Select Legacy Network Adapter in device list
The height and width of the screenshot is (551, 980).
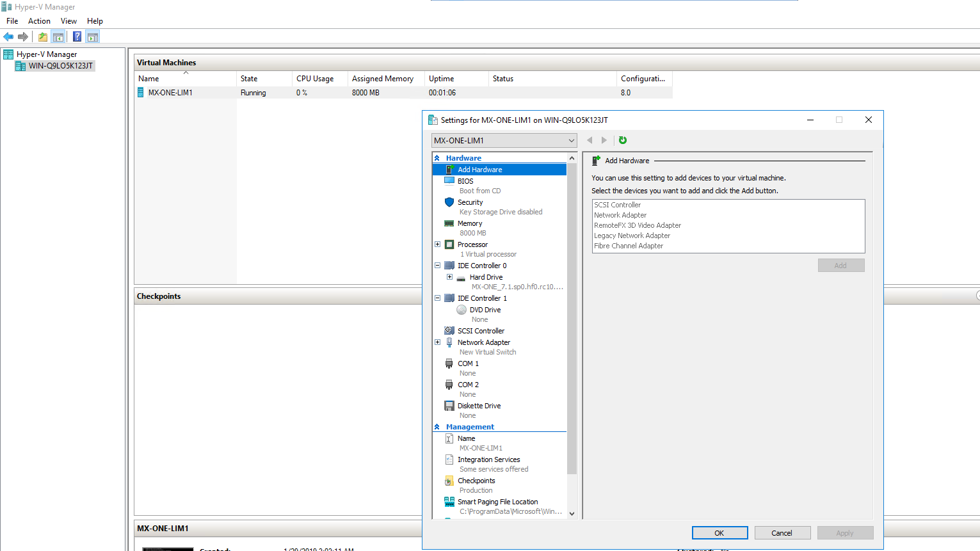tap(632, 236)
